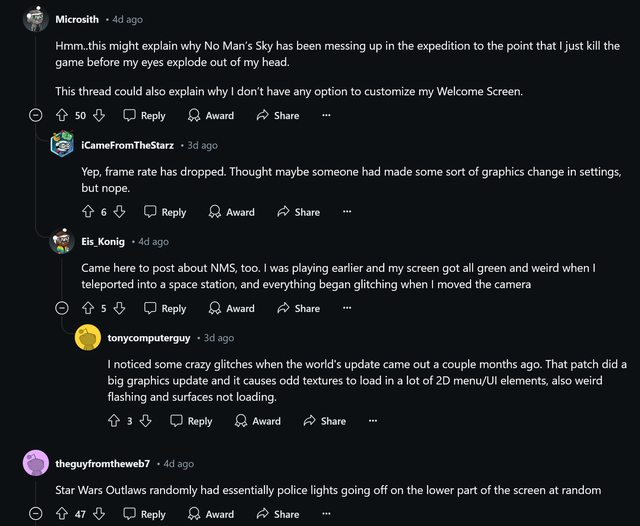Open iCameFromTheStarz's avatar profile
The image size is (640, 526).
[x=63, y=145]
